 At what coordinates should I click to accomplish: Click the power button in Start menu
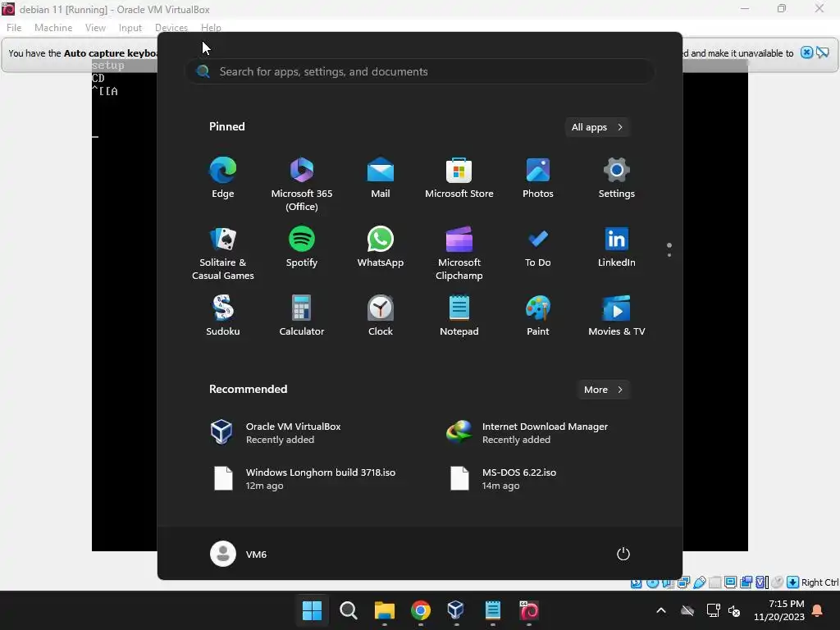623,554
